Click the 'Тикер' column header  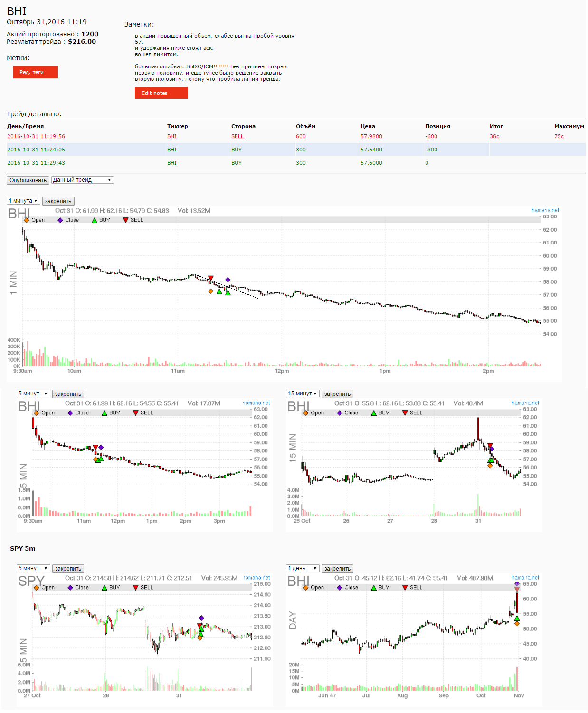click(x=178, y=126)
